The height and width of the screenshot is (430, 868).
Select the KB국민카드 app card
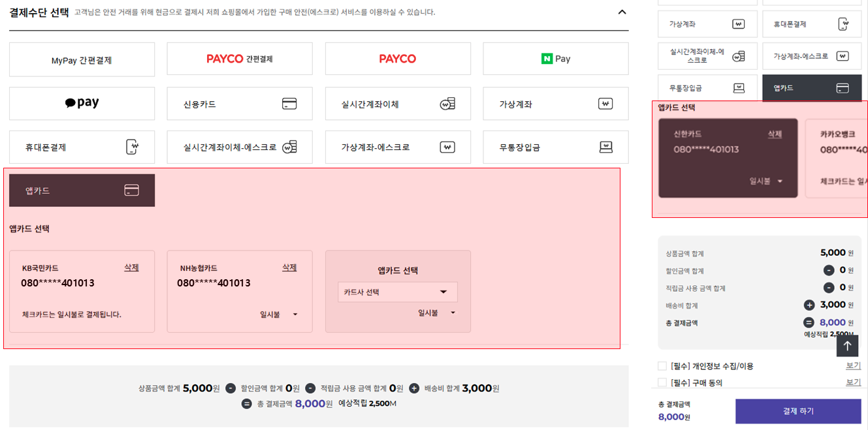pos(82,292)
